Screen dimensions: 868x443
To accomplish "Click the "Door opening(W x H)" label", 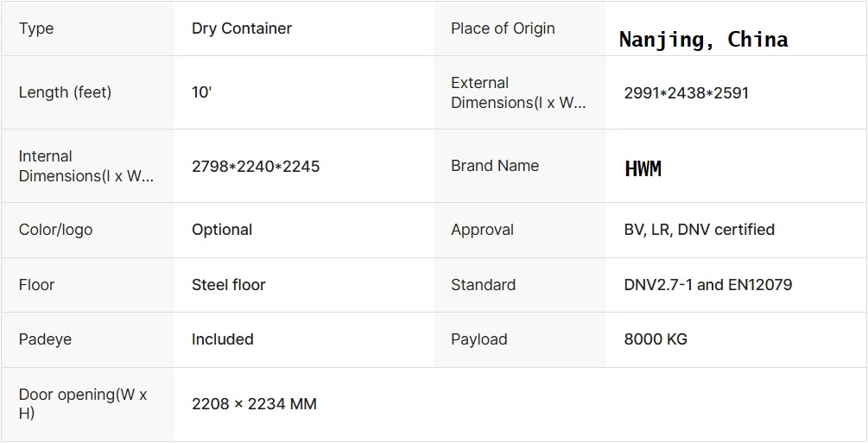I will (x=83, y=403).
